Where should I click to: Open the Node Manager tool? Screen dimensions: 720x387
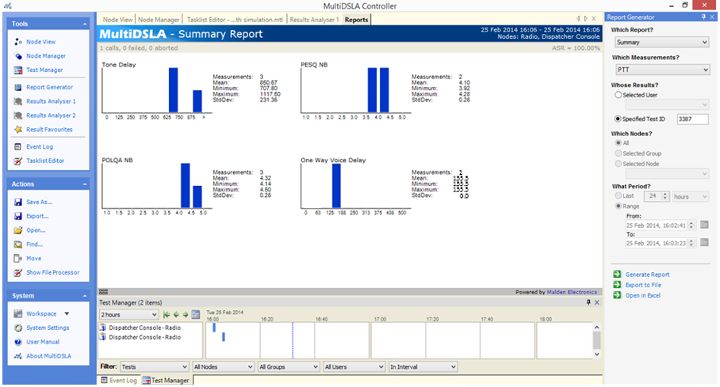click(x=45, y=56)
